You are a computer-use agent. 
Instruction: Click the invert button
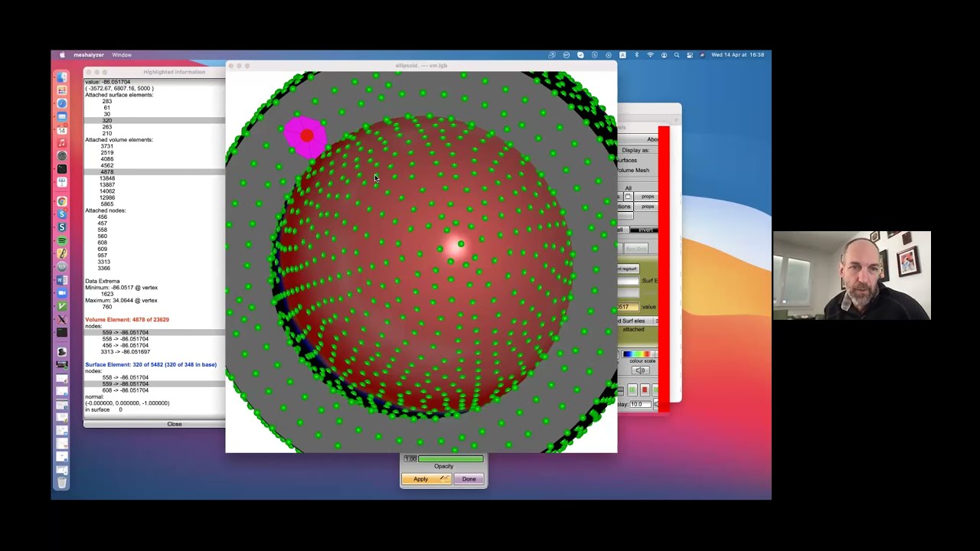645,230
